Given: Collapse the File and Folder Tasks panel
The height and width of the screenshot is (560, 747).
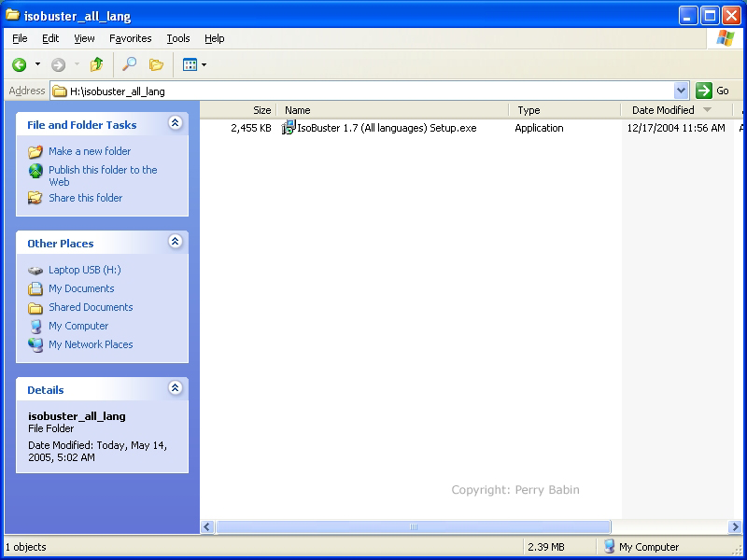Looking at the screenshot, I should [x=175, y=123].
